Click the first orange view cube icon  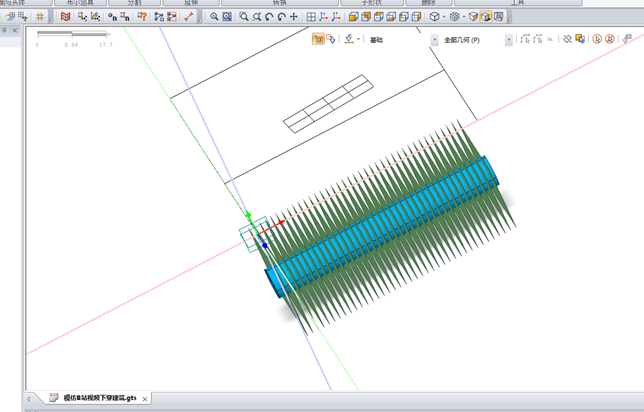tap(353, 17)
